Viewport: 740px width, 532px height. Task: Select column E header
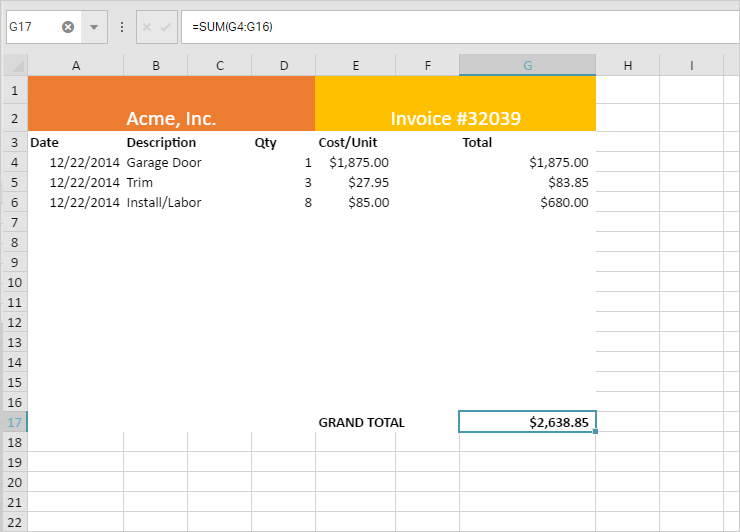(x=356, y=65)
